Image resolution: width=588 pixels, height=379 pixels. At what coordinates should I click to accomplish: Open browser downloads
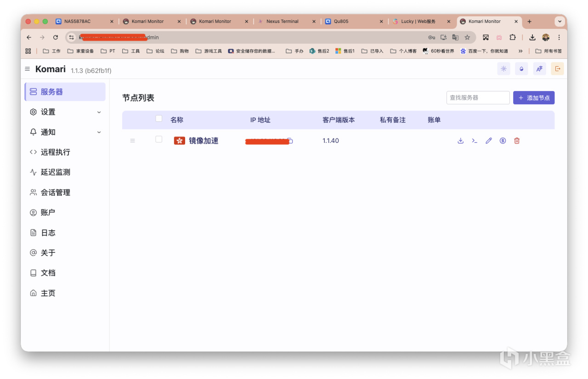532,38
